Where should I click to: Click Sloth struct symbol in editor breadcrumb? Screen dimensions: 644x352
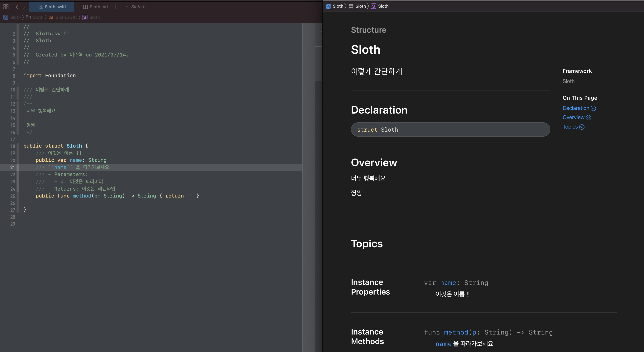(85, 17)
